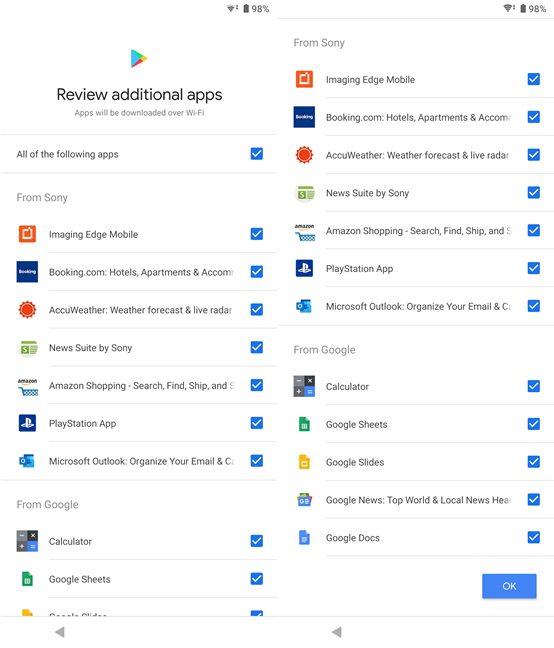Uncheck Google Docs checkbox in right screen
The width and height of the screenshot is (554, 648).
click(534, 537)
